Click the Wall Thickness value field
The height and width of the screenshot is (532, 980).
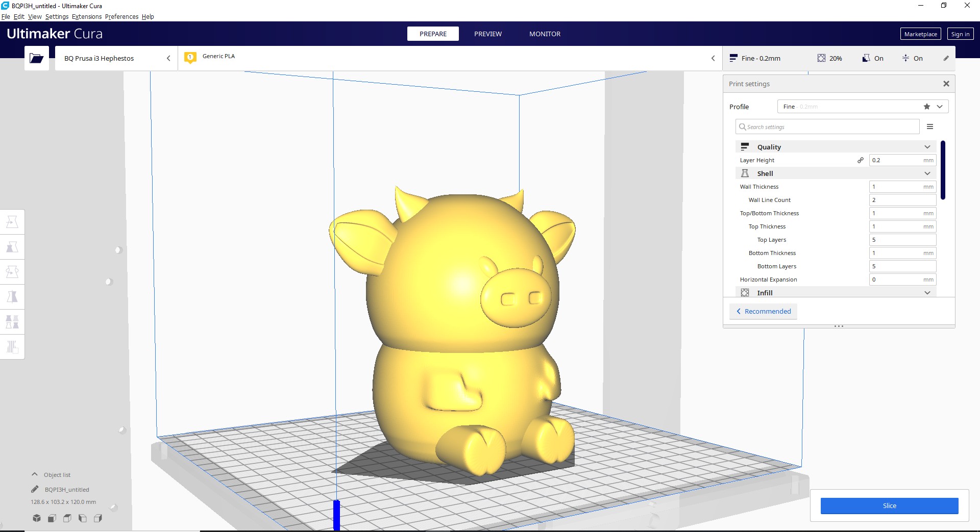[902, 187]
